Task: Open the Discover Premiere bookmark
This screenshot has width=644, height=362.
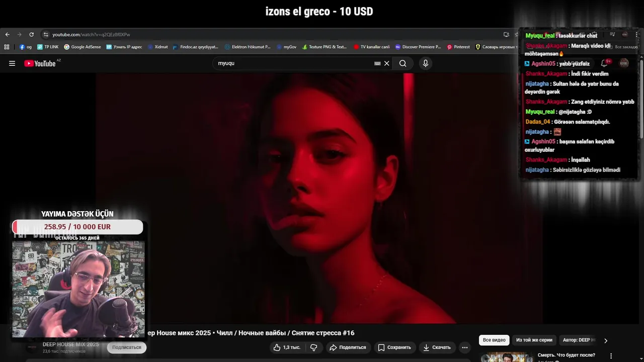Action: (418, 47)
